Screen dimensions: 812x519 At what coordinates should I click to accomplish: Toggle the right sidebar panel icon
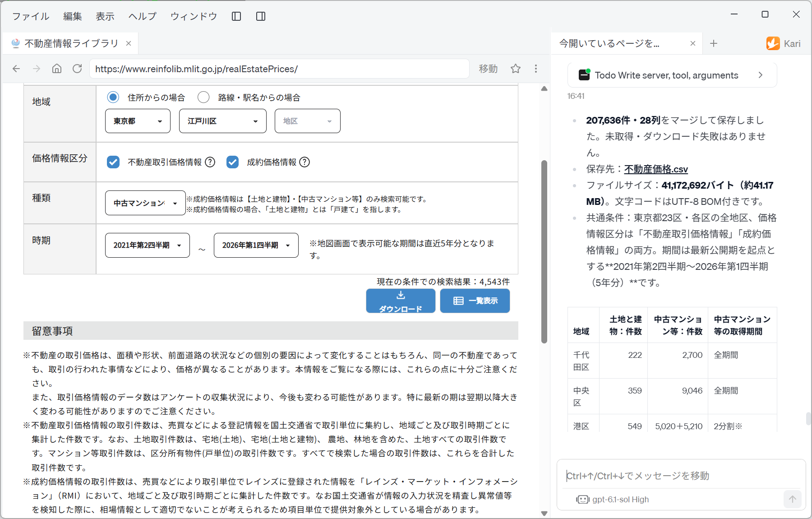pyautogui.click(x=261, y=16)
